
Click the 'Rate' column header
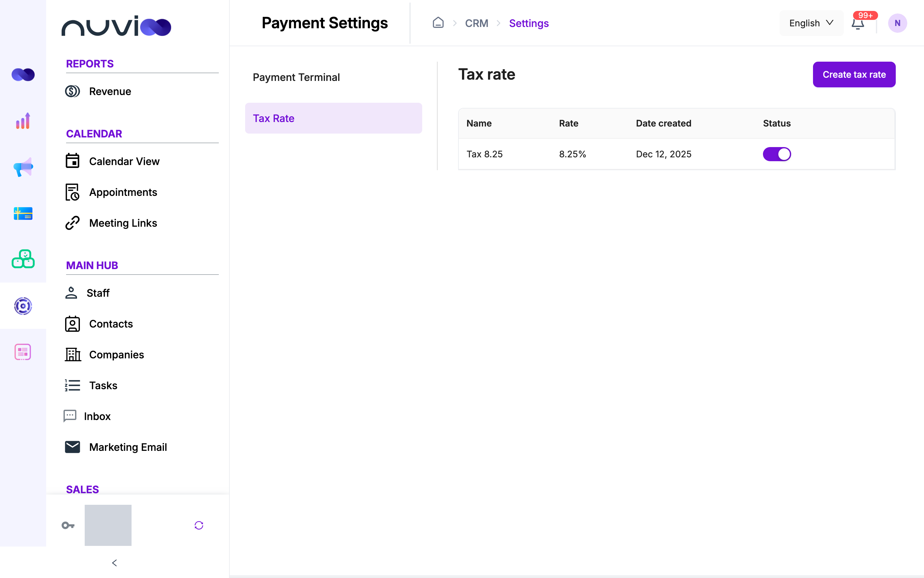click(569, 124)
